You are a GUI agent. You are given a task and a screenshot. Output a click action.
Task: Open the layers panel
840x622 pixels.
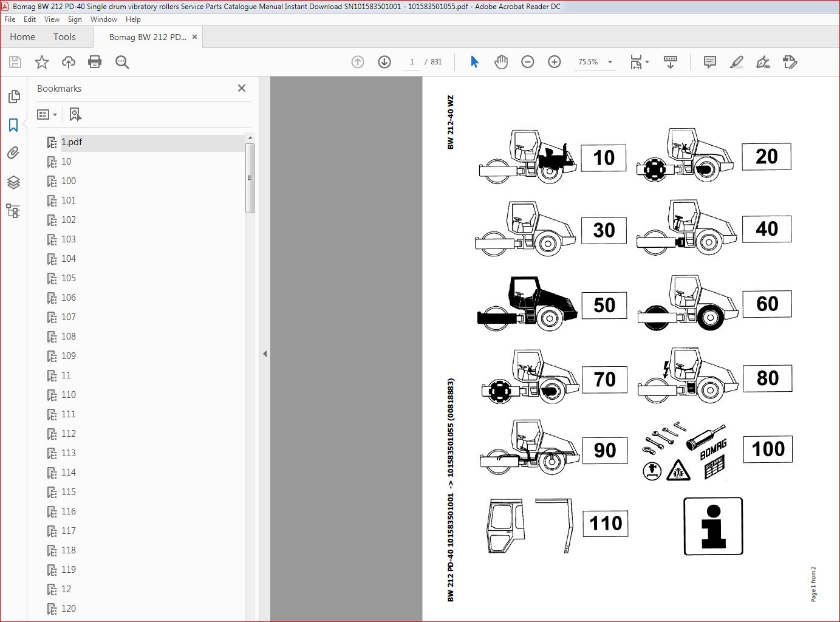[x=13, y=182]
